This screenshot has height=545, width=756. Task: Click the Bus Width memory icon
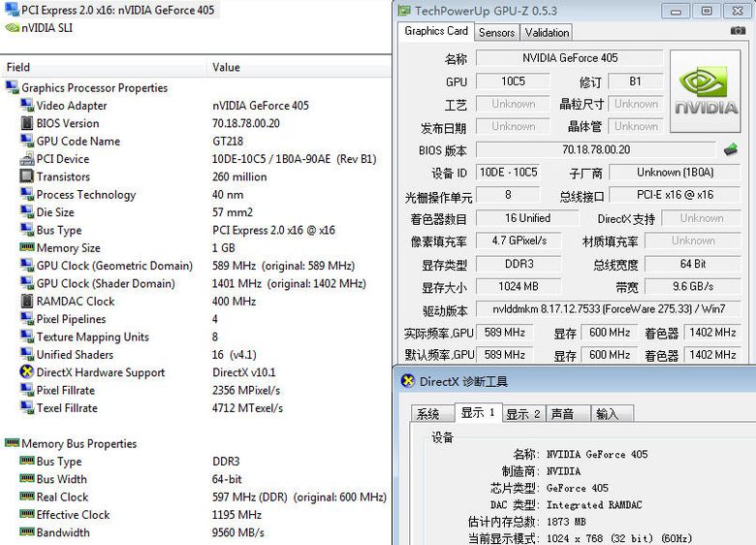(x=27, y=478)
